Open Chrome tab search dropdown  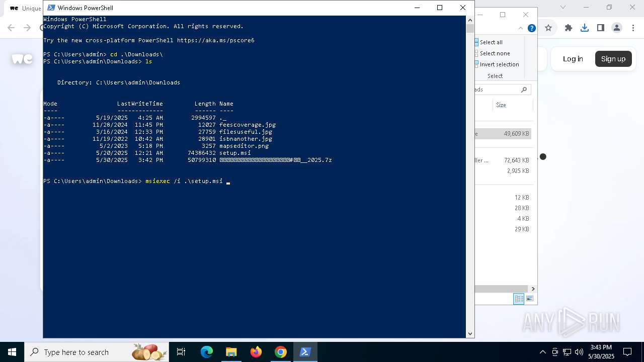click(x=563, y=7)
